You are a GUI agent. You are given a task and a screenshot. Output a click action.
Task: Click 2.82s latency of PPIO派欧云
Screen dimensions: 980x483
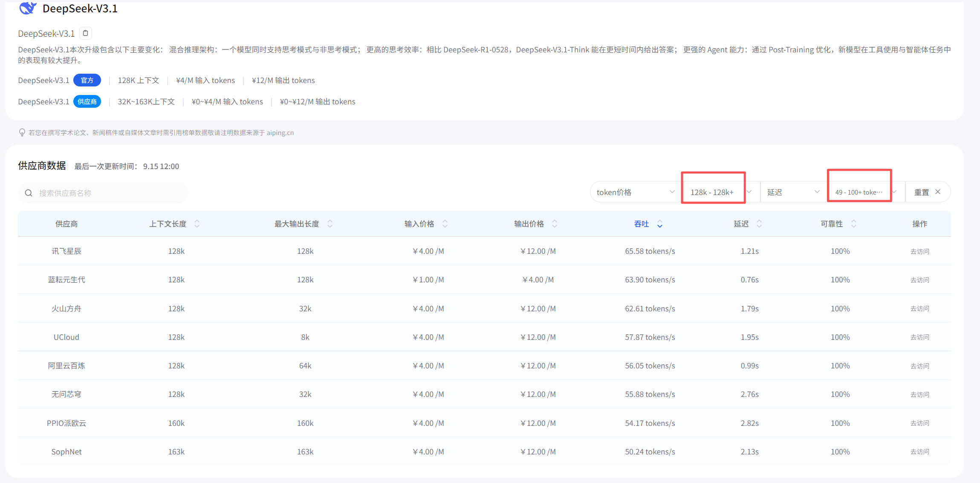tap(749, 423)
